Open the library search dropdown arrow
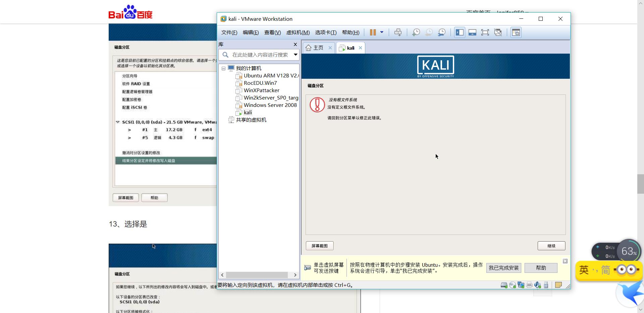 [x=296, y=55]
